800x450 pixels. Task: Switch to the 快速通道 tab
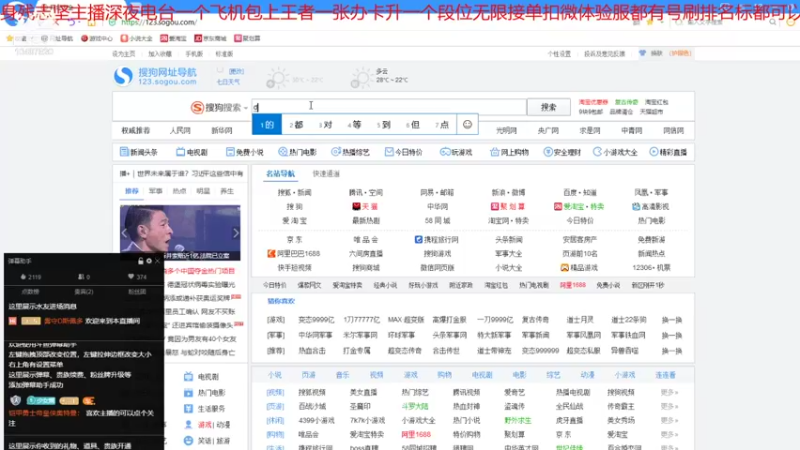coord(326,173)
